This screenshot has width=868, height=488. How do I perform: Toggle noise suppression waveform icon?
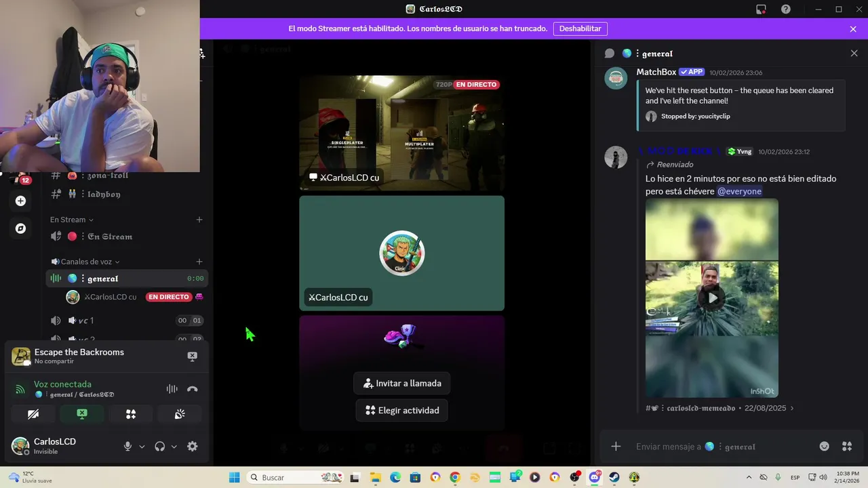(172, 389)
